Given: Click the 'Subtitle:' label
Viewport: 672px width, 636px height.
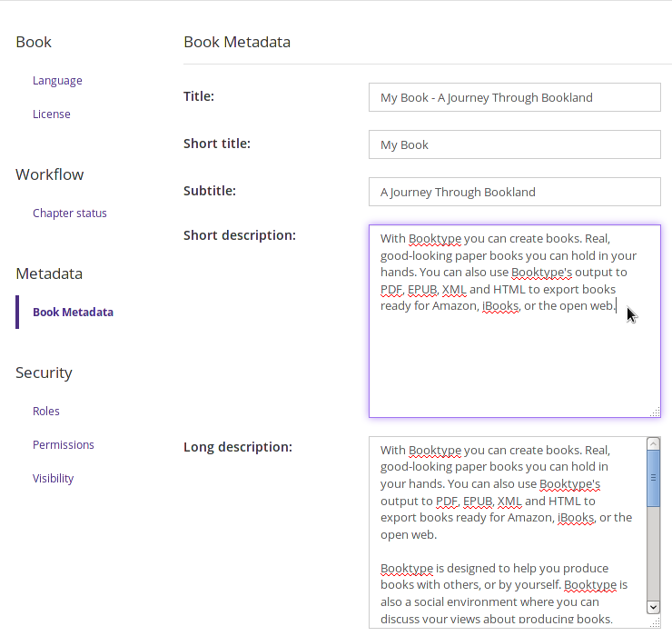Looking at the screenshot, I should (x=210, y=191).
